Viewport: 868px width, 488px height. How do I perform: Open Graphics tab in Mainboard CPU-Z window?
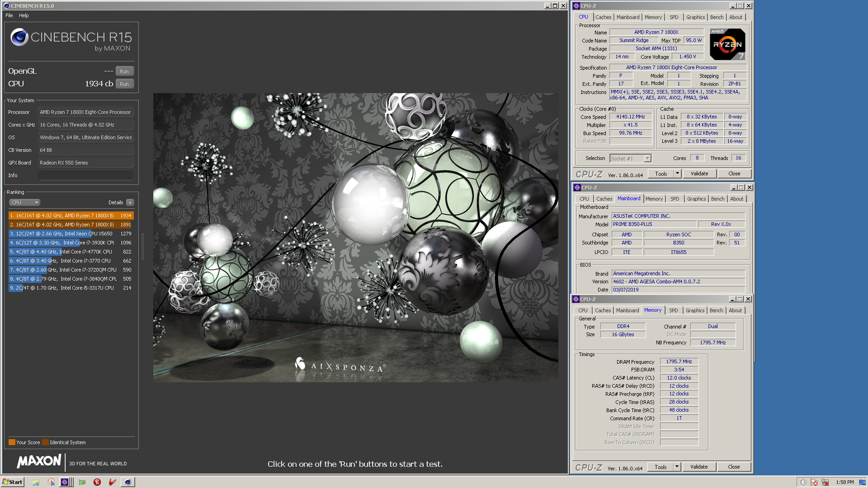pyautogui.click(x=696, y=199)
